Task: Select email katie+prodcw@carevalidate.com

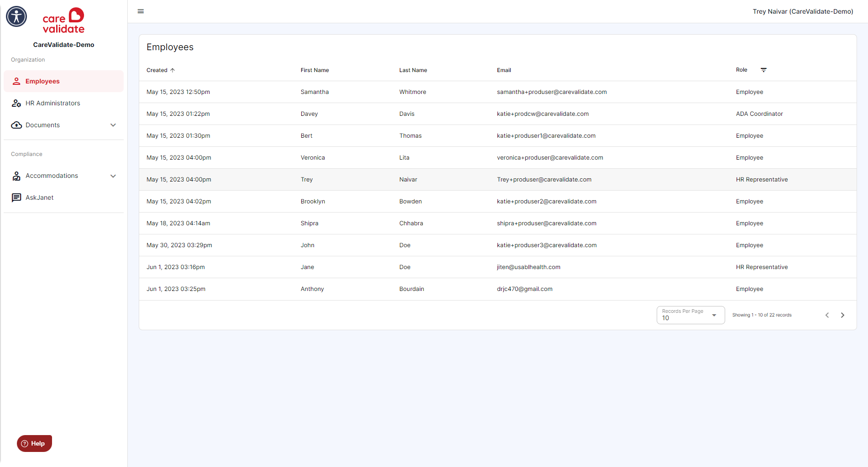Action: click(x=543, y=114)
